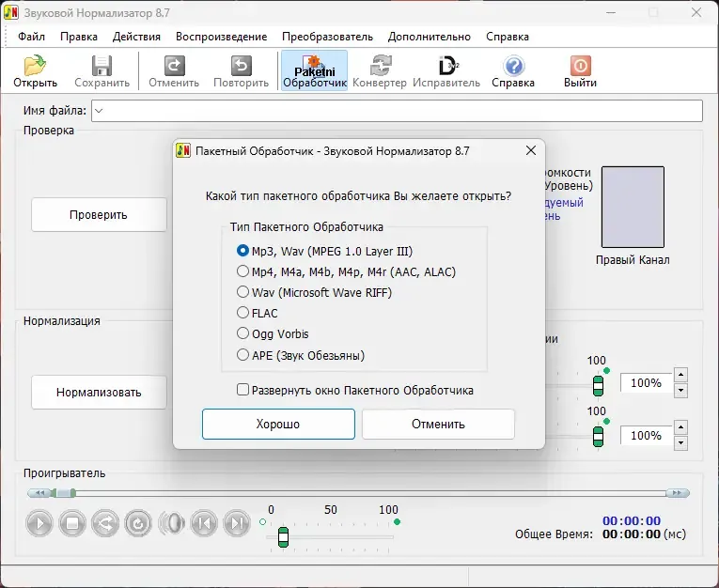Click the stop playback button
The width and height of the screenshot is (719, 588).
pyautogui.click(x=72, y=523)
